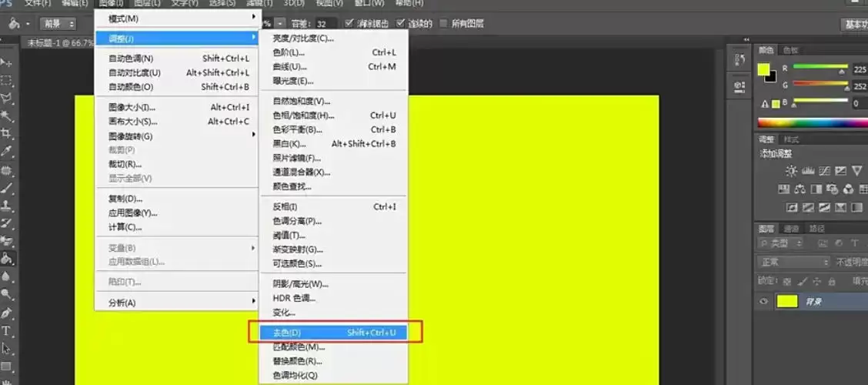Image resolution: width=868 pixels, height=385 pixels.
Task: Select the Crop tool
Action: [x=7, y=133]
